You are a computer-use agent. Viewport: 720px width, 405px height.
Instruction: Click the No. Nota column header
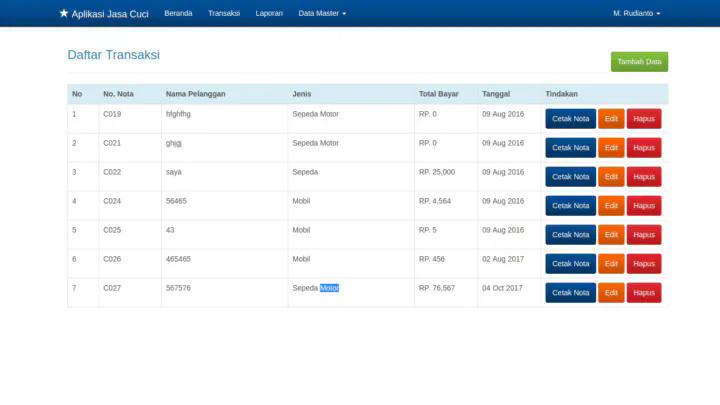(118, 94)
